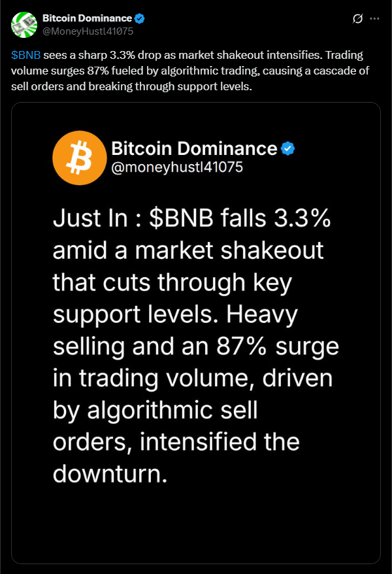The image size is (392, 574).
Task: Click the poster's money profile avatar
Action: [x=24, y=24]
